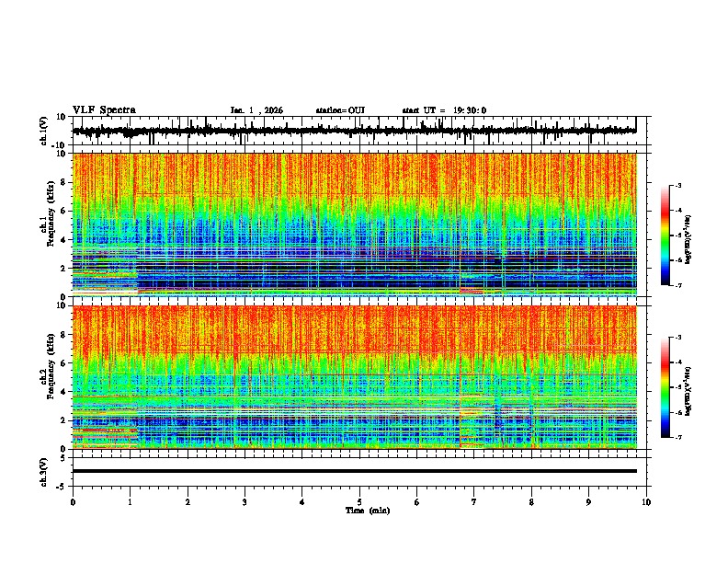Click the "ch.1(V)" vertical axis label
This screenshot has height=563, width=728.
pyautogui.click(x=44, y=131)
